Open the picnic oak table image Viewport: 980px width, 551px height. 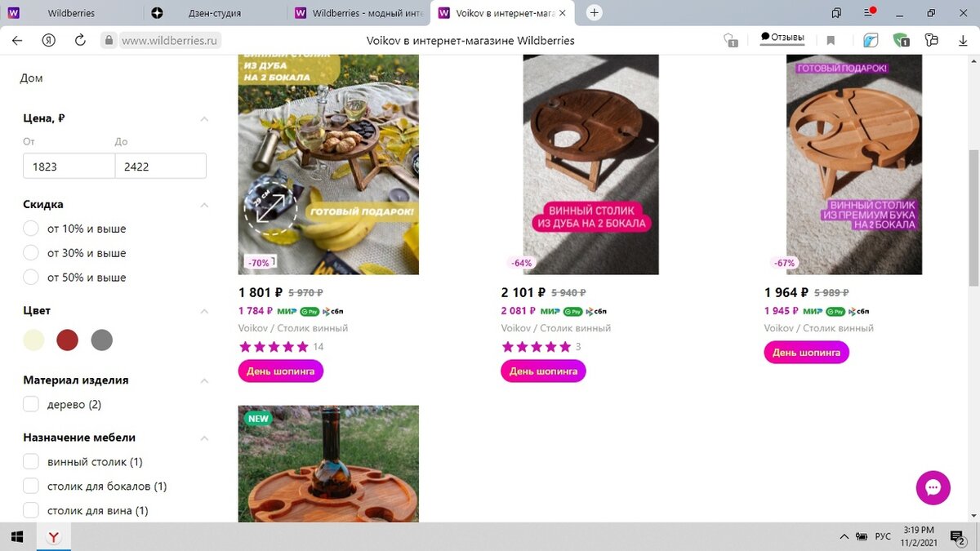(x=328, y=164)
